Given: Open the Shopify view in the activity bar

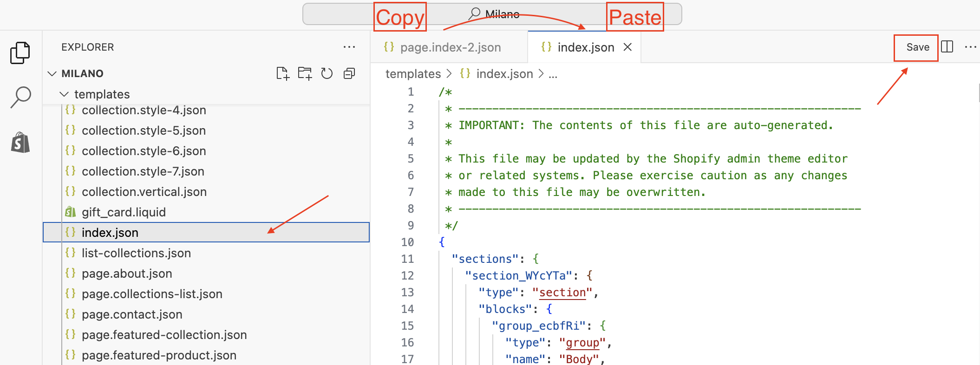Looking at the screenshot, I should [x=20, y=142].
